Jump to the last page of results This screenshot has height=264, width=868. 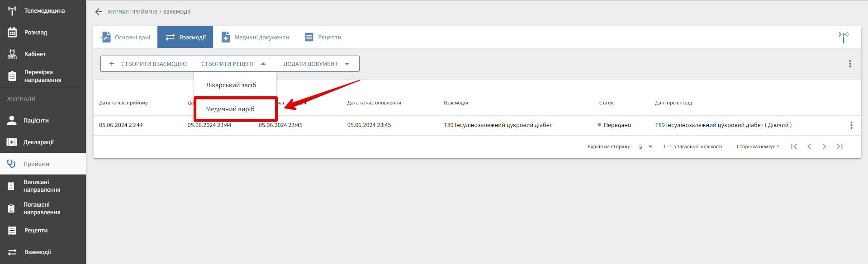click(840, 146)
